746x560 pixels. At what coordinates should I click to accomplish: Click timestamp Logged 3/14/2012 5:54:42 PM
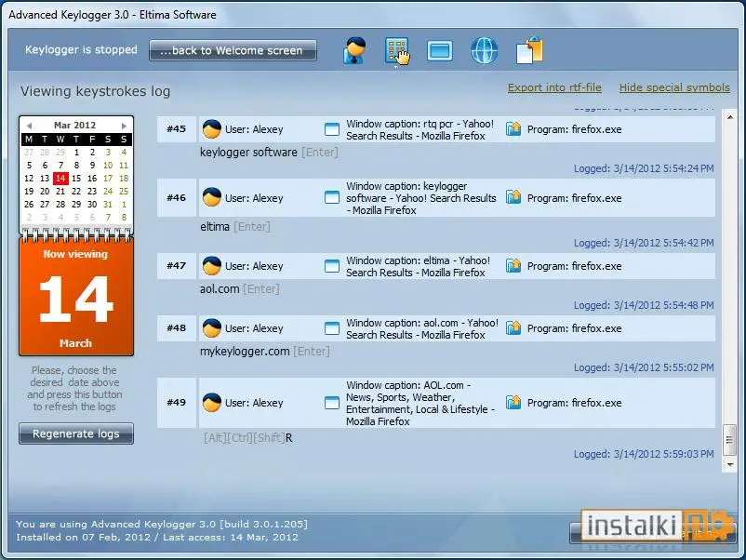tap(644, 243)
